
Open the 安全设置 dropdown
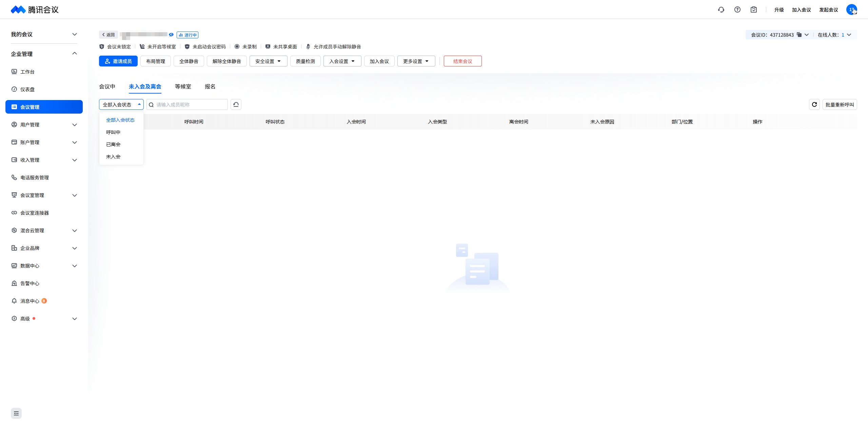click(268, 61)
